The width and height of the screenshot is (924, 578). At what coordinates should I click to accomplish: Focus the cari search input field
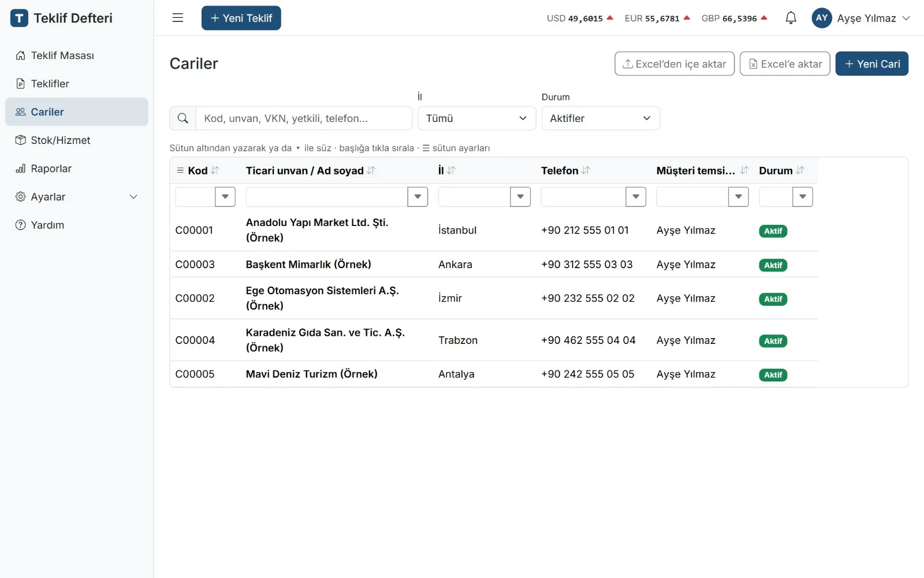(x=304, y=118)
